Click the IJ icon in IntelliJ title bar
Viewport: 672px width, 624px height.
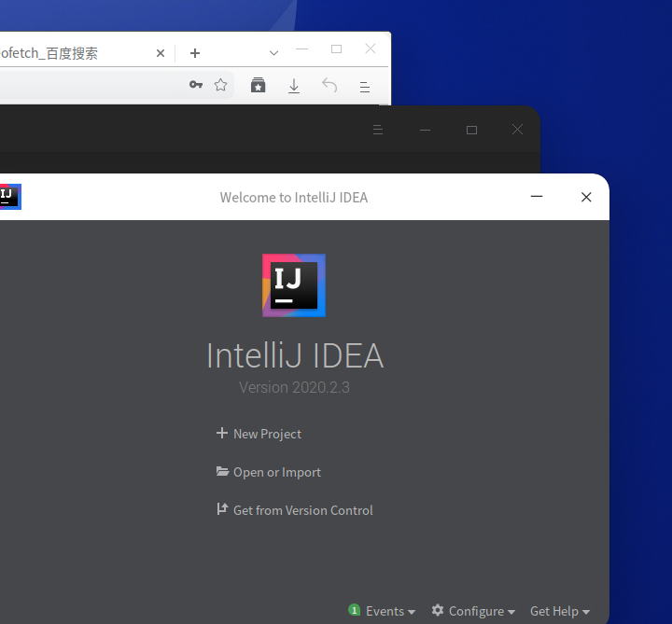click(x=10, y=197)
